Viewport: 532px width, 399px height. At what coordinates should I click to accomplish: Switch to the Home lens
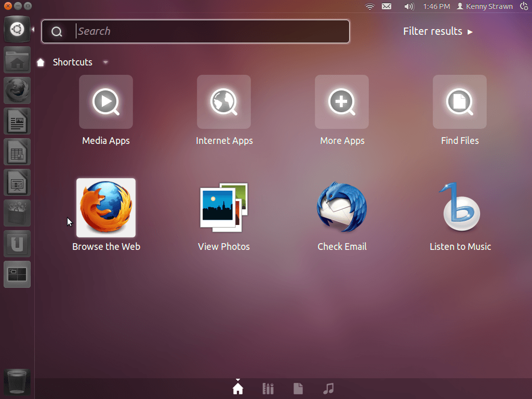238,389
